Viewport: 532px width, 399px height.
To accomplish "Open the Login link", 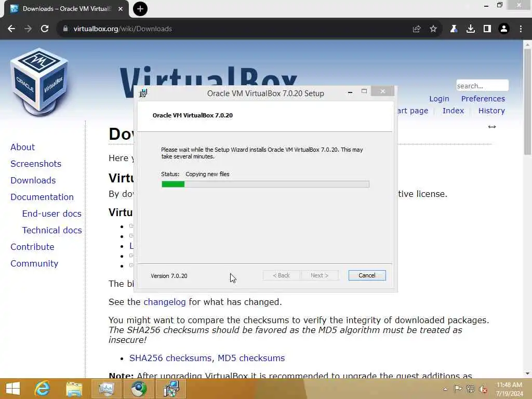I will (439, 99).
